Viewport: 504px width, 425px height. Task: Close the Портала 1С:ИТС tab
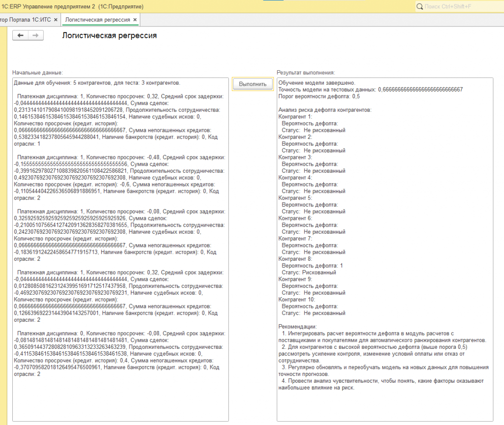tap(56, 20)
